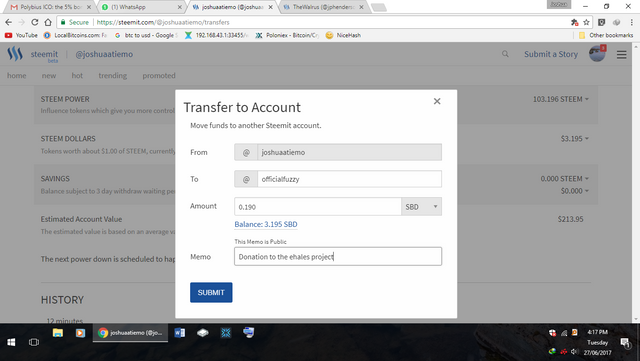Click the extension icon beside the star
The width and height of the screenshot is (640, 361).
[x=575, y=22]
